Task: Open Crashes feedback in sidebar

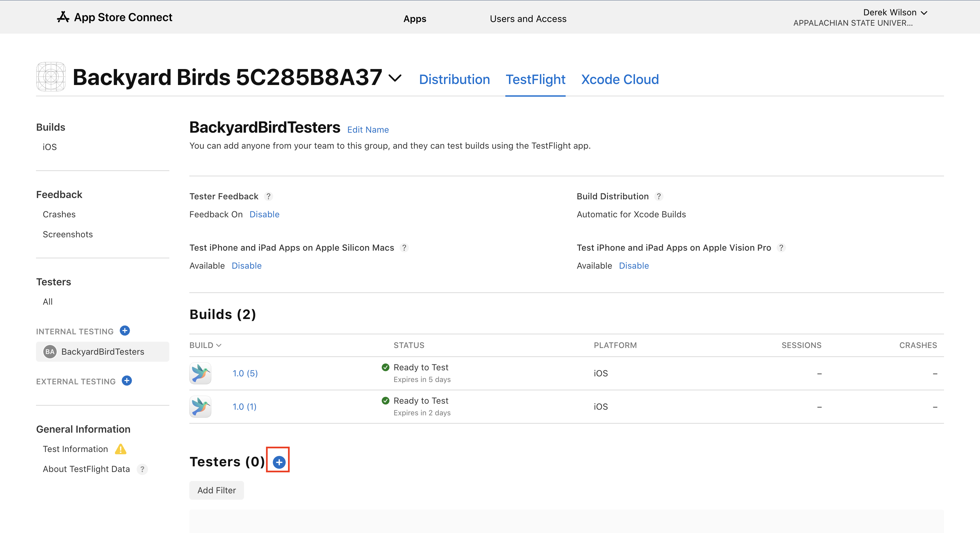Action: [x=59, y=214]
